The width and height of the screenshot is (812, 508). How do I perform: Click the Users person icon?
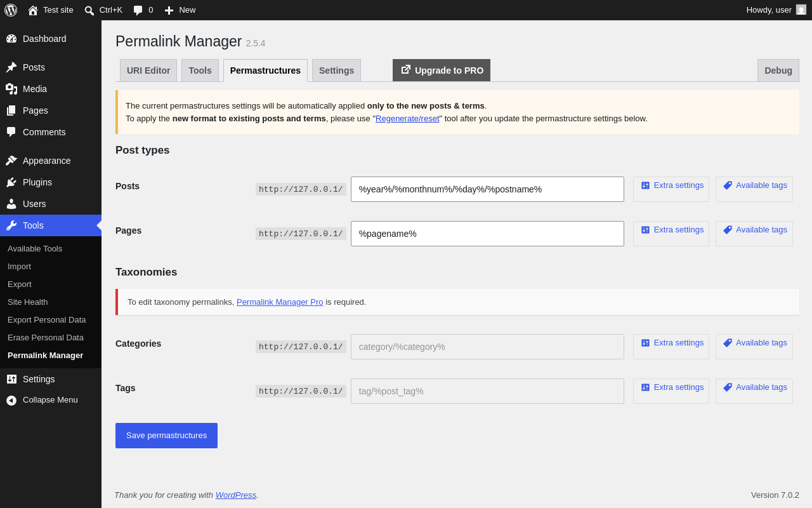pyautogui.click(x=11, y=204)
